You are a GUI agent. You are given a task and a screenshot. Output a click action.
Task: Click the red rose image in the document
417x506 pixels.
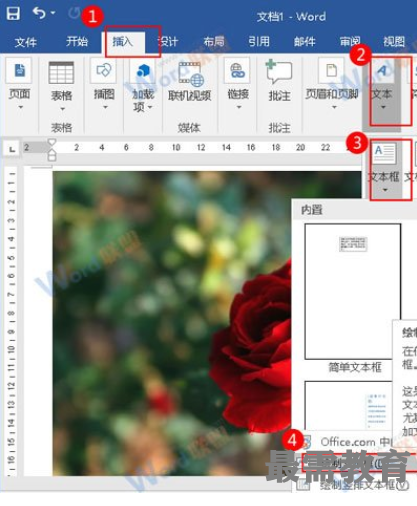251,347
